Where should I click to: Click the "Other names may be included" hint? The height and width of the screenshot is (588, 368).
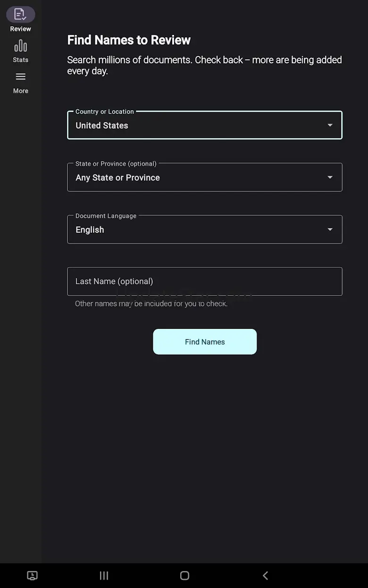151,304
